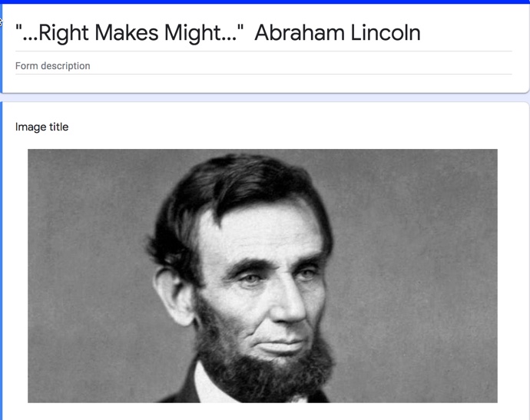Click the word 'Lincoln' in the form title
The height and width of the screenshot is (420, 530).
pyautogui.click(x=386, y=33)
